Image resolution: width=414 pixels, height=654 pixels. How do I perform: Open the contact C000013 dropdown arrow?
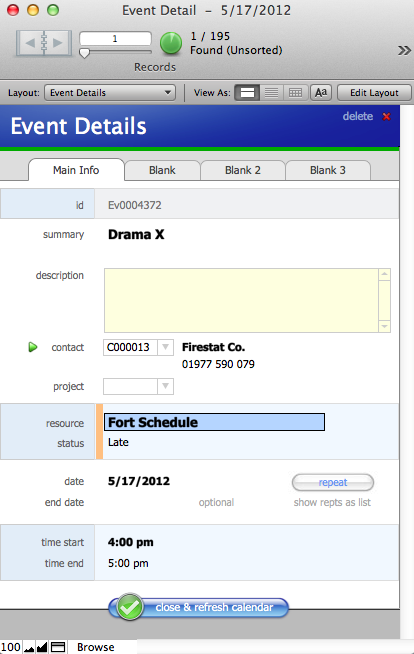point(166,347)
